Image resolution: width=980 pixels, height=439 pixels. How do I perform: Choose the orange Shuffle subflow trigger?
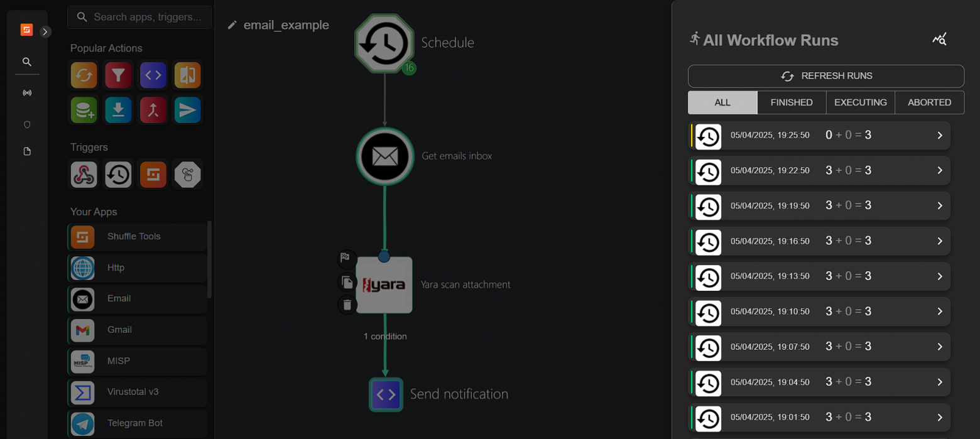click(153, 175)
